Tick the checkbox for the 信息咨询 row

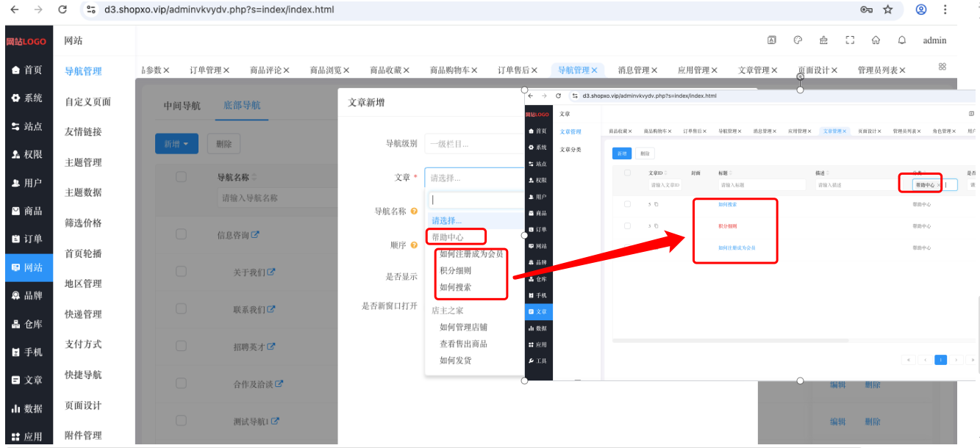pos(181,234)
